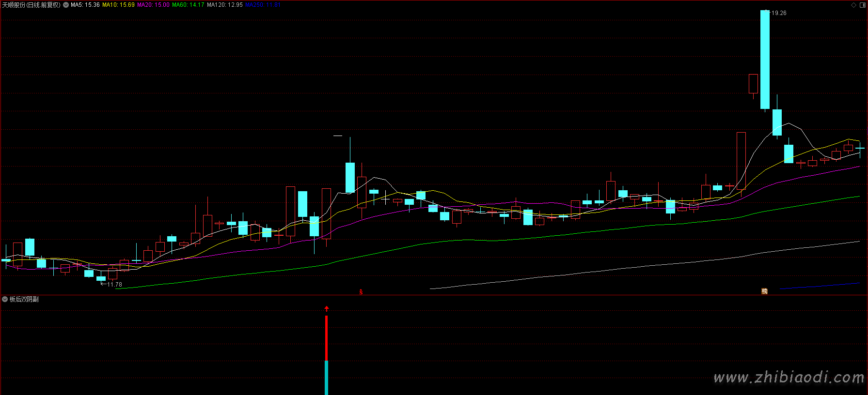Click the 19.26 high price marker
Viewport: 868px width, 395px height.
click(x=778, y=13)
